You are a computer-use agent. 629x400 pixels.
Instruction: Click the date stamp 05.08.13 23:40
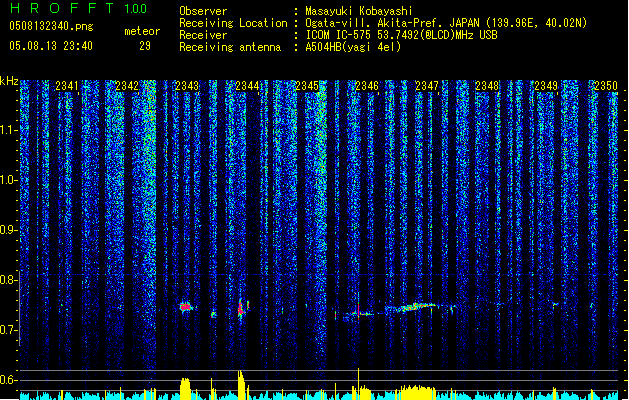tap(51, 46)
